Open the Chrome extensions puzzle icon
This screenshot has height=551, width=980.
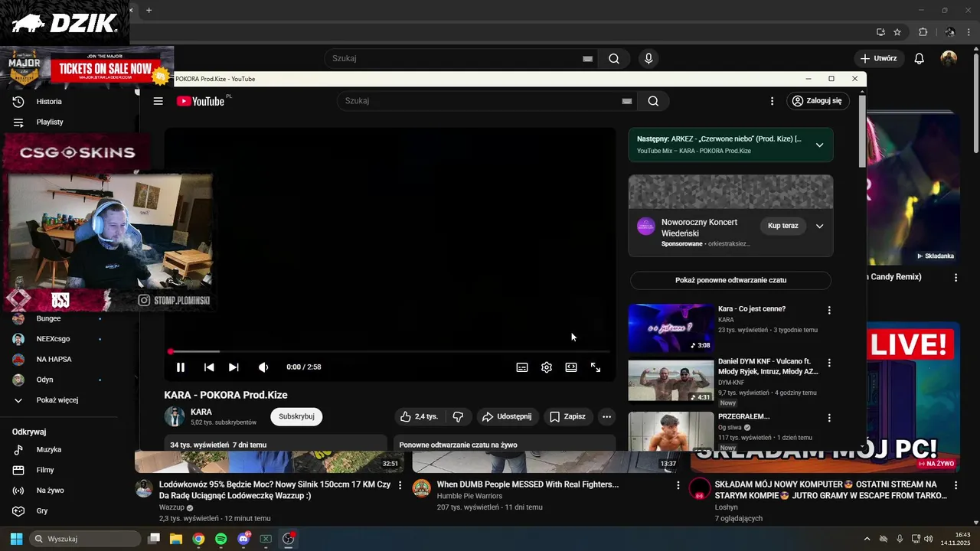[923, 32]
